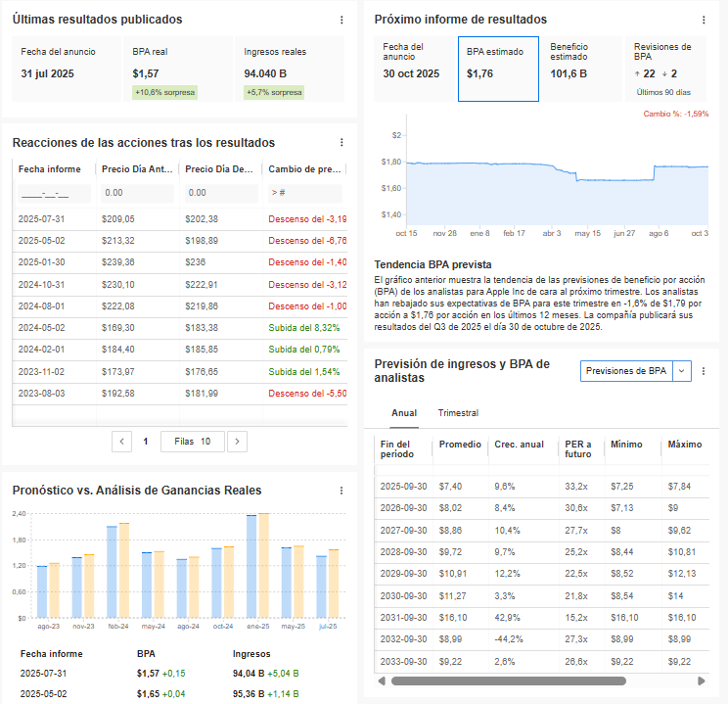Expand the Previsiones de BPA dropdown
The image size is (728, 704).
[x=636, y=371]
